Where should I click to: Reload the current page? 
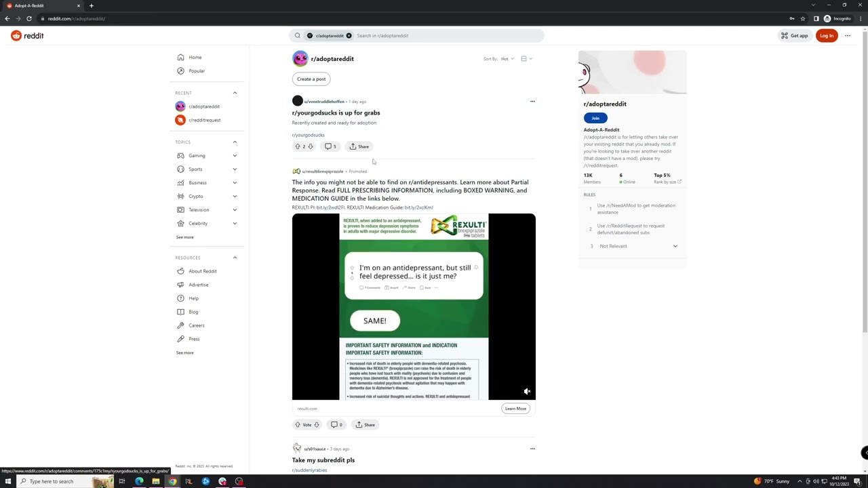pyautogui.click(x=29, y=18)
